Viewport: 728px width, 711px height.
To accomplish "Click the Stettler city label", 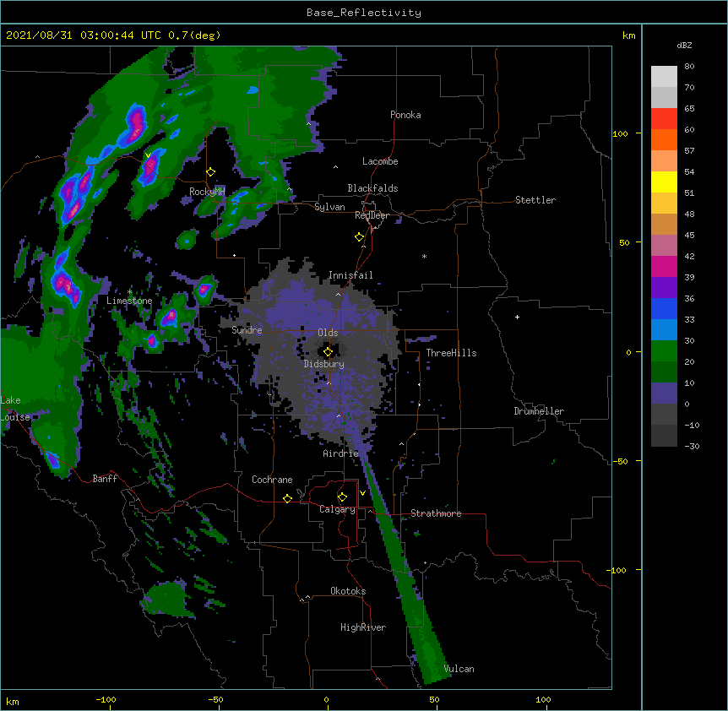I will [x=535, y=200].
